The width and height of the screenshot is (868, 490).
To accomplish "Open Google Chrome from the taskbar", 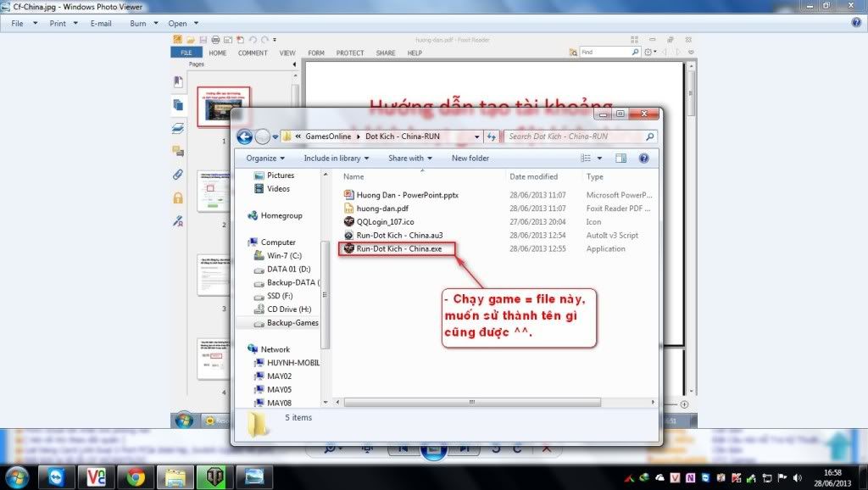I will point(135,476).
